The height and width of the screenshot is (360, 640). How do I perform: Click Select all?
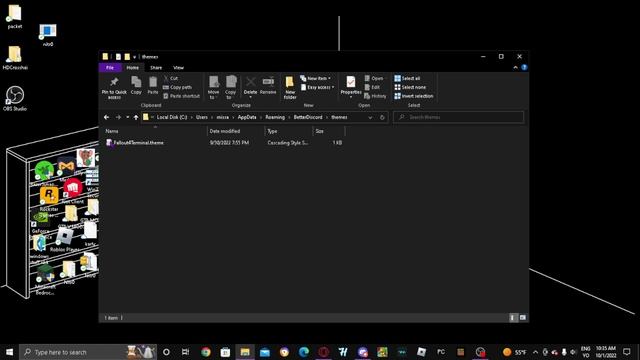(407, 78)
